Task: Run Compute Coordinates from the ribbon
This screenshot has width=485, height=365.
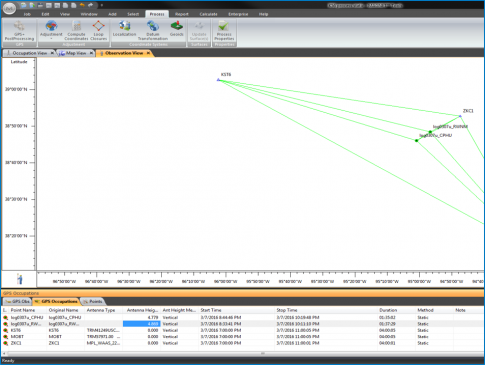Action: coord(76,31)
